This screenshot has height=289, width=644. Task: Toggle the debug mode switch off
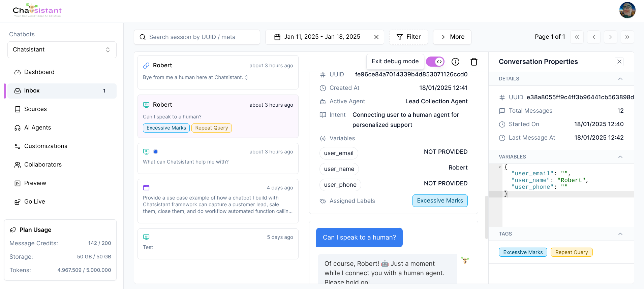tap(435, 62)
